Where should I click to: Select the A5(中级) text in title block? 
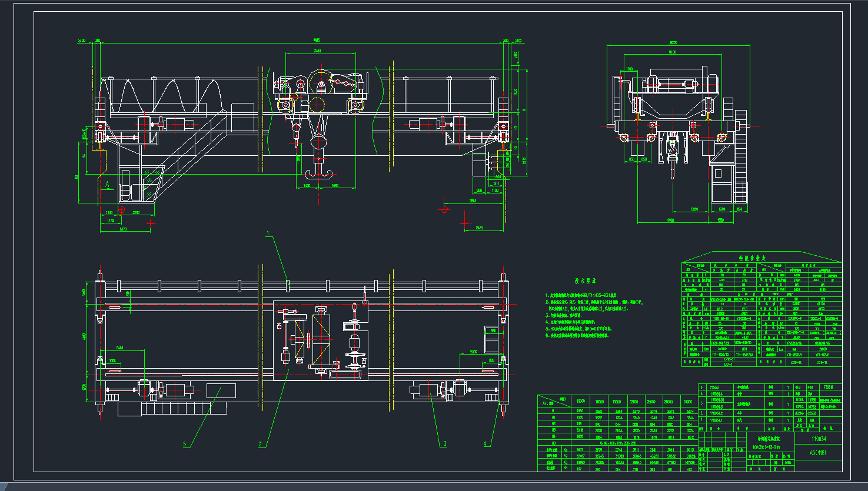[818, 453]
